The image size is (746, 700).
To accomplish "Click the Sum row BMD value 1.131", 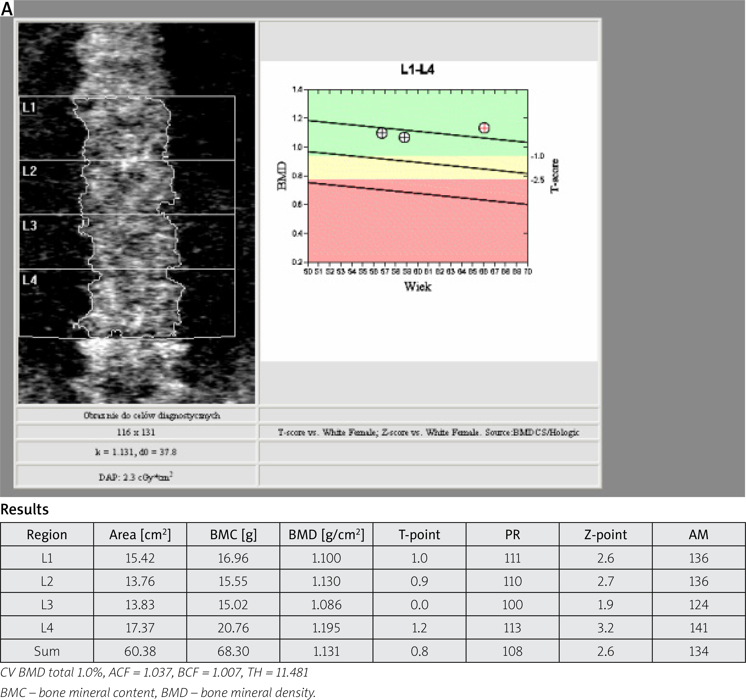I will (326, 651).
